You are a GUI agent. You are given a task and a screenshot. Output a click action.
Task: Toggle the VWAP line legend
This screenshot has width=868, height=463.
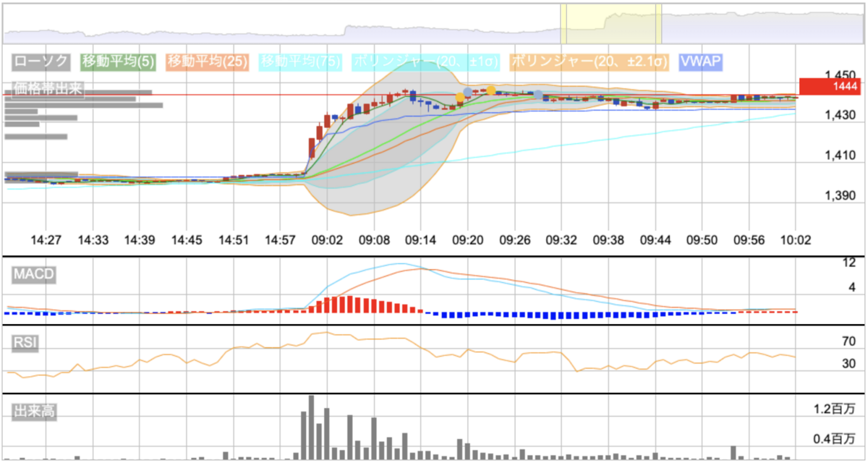pos(701,61)
